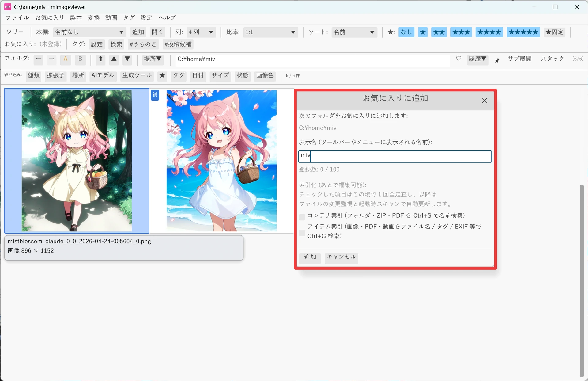Select the pink-haired beach catgirl thumbnail
This screenshot has height=381, width=588.
221,161
